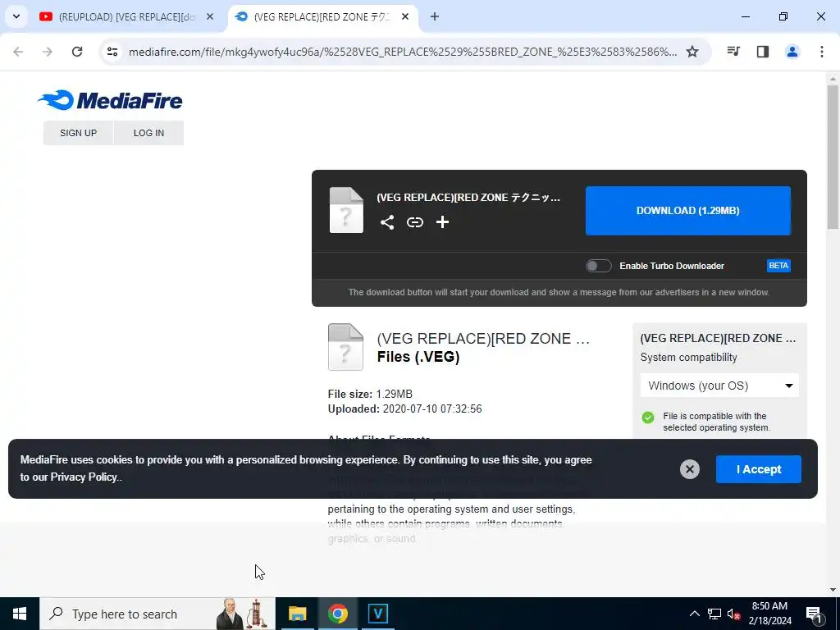
Task: Close the YouTube REUPLOAD tab
Action: 210,16
